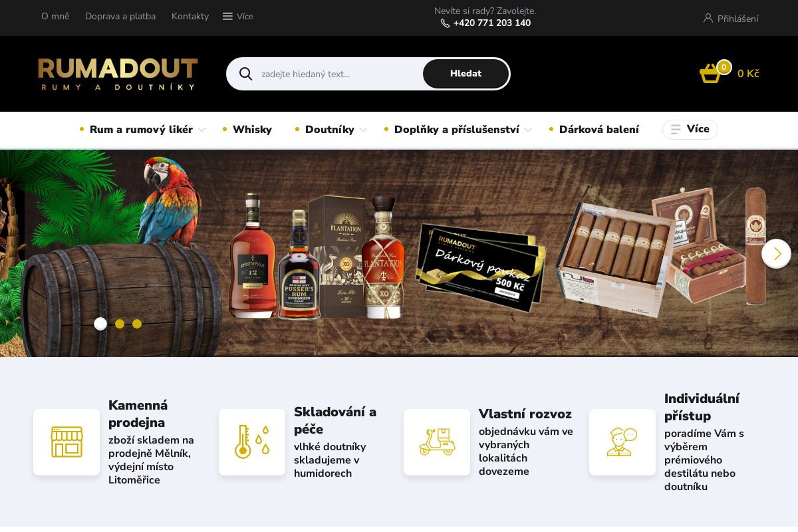
Task: Open the shopping basket icon
Action: click(x=710, y=73)
